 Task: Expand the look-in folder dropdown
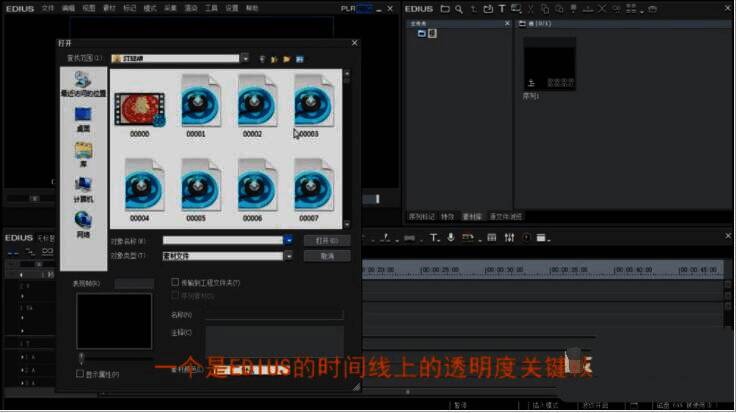[245, 58]
